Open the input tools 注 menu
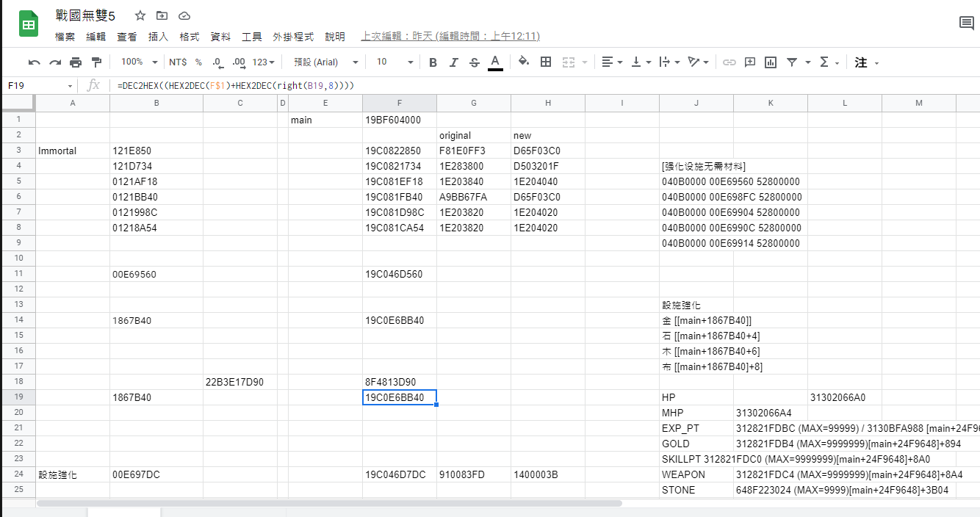Screen dimensions: 980x517 coord(867,62)
